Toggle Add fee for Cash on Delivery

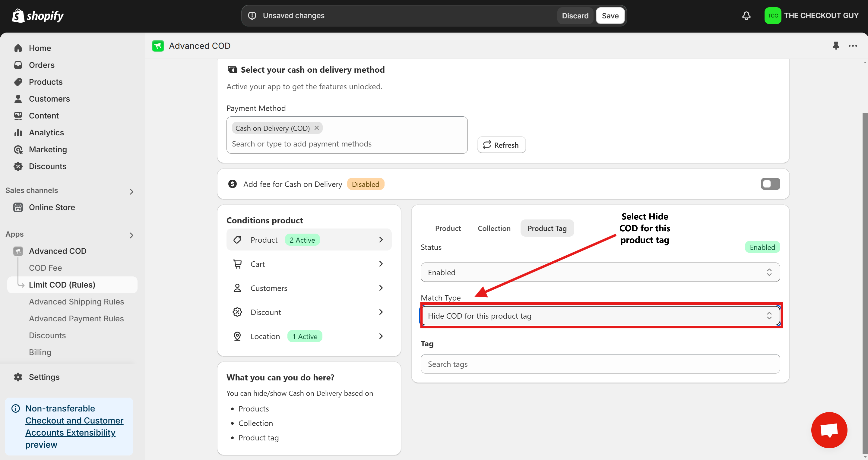770,184
